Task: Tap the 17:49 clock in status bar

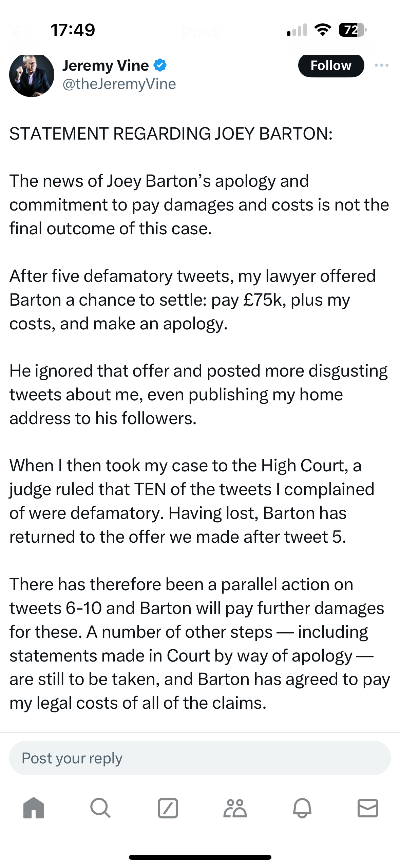Action: click(x=73, y=30)
